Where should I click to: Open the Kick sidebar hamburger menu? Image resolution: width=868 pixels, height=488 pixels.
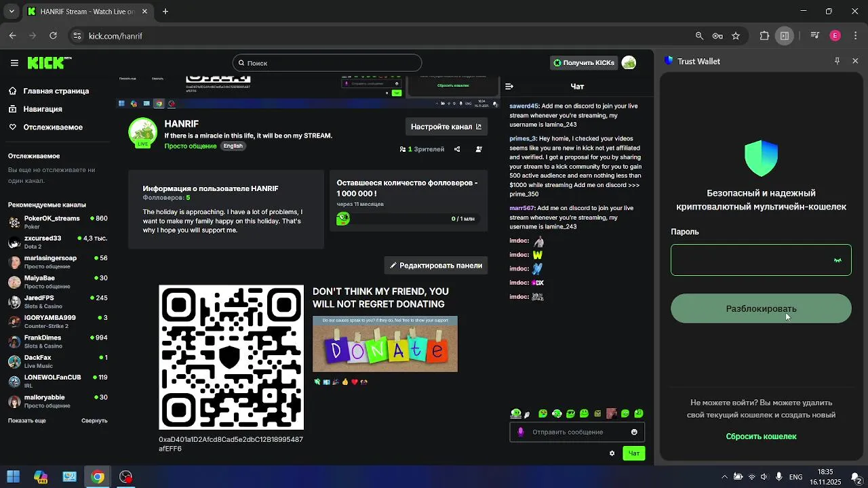pos(14,63)
